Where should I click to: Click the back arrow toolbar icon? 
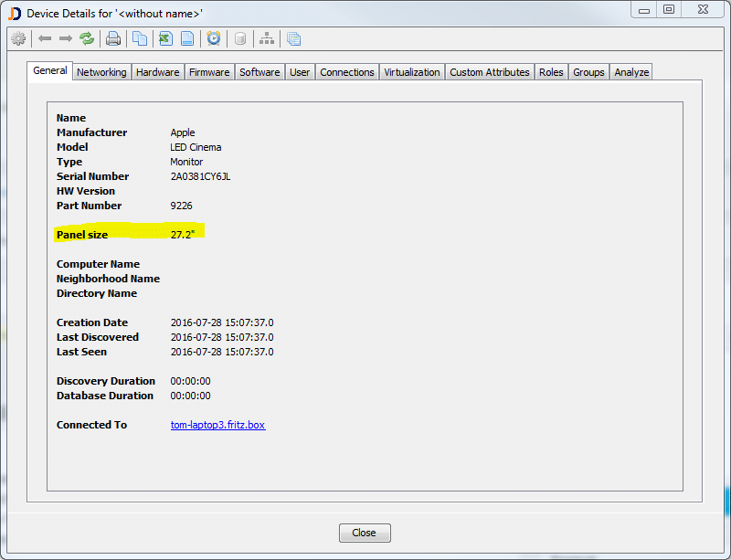pyautogui.click(x=45, y=38)
